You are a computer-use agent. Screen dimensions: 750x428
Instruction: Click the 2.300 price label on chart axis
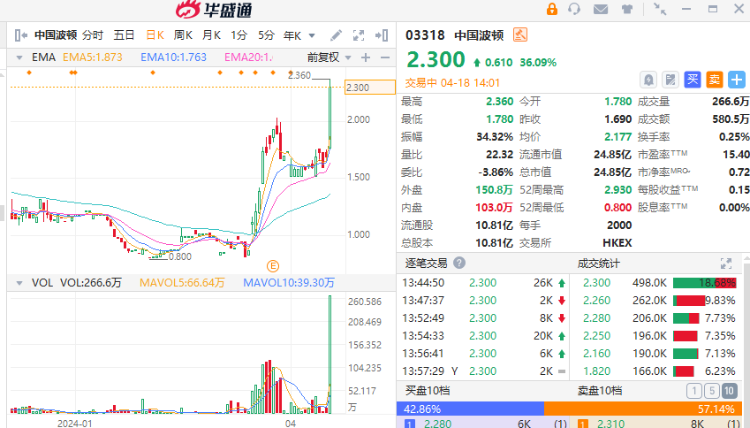[x=370, y=88]
